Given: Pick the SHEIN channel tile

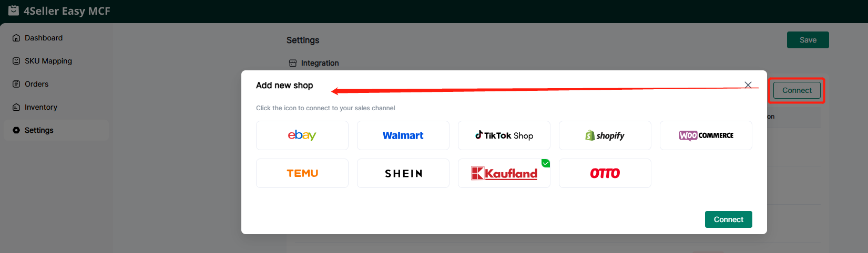Looking at the screenshot, I should [403, 173].
